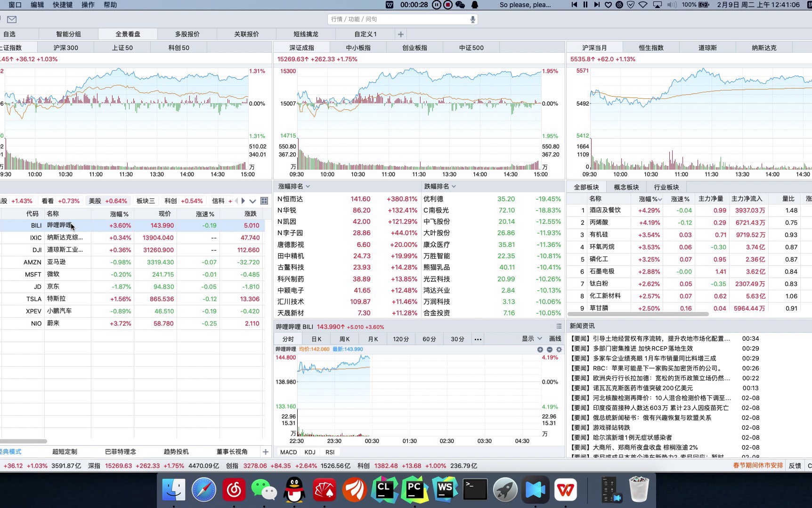This screenshot has width=812, height=508.
Task: Select the TSLA 特斯拉 row
Action: [x=132, y=299]
